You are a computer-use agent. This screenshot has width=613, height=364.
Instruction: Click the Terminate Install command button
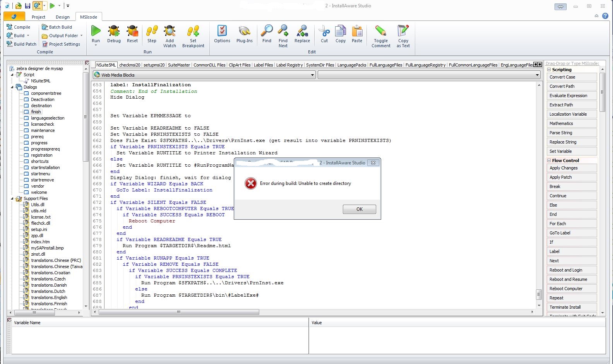pos(572,307)
